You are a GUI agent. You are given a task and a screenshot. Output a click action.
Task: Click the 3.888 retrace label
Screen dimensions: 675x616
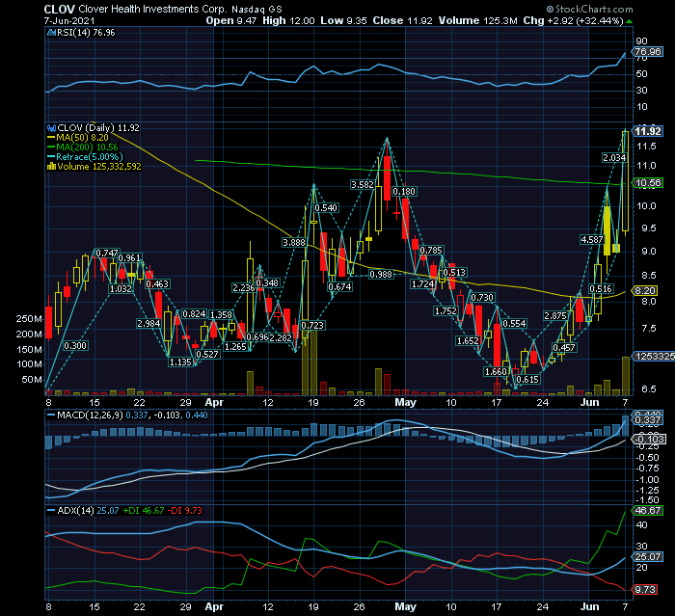[294, 243]
